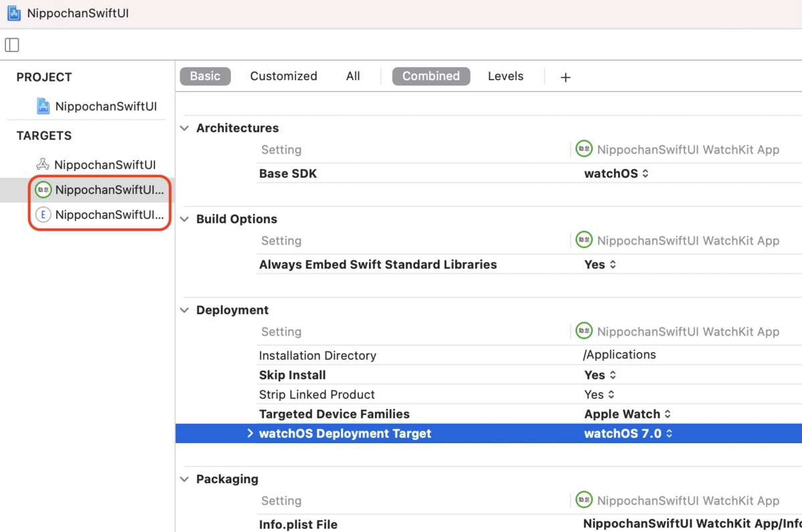Collapse the Packaging section
Screen dimensions: 802x532
[184, 479]
